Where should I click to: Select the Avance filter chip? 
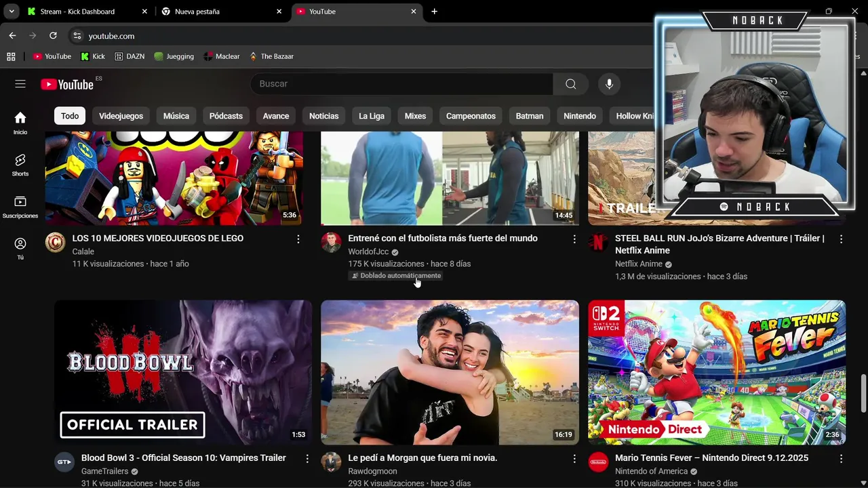[x=276, y=116]
